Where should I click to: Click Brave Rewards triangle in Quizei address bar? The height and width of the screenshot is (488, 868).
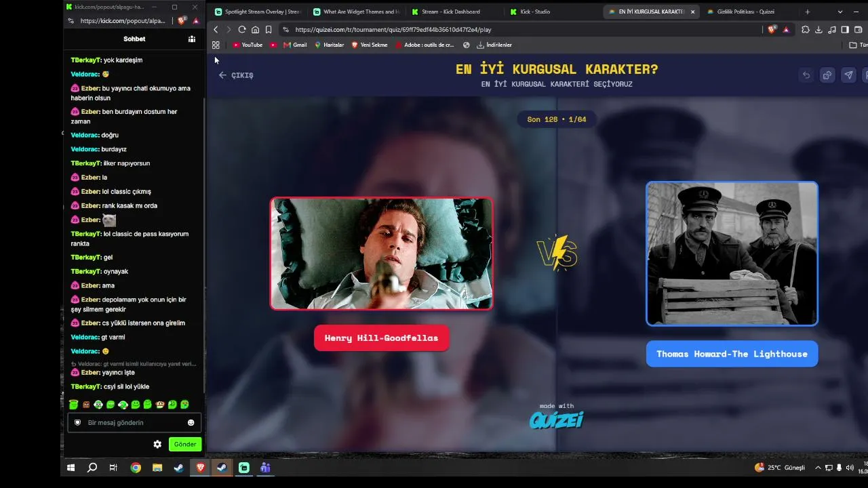(787, 30)
